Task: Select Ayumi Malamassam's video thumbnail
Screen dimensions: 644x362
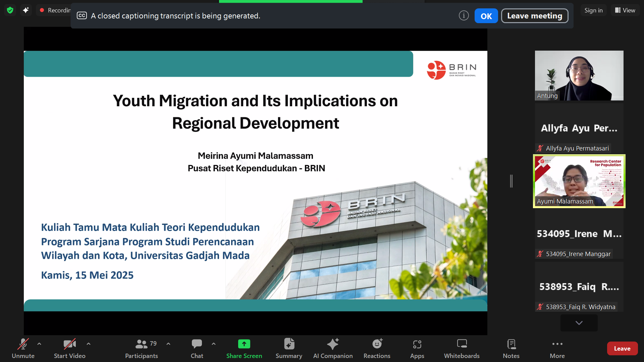Action: (579, 181)
